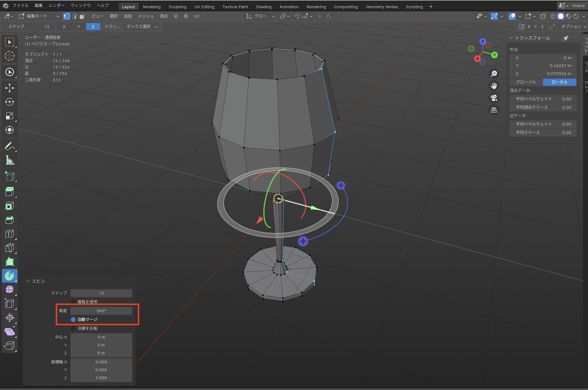
Task: Click the 角度 360° slider field
Action: pyautogui.click(x=101, y=311)
